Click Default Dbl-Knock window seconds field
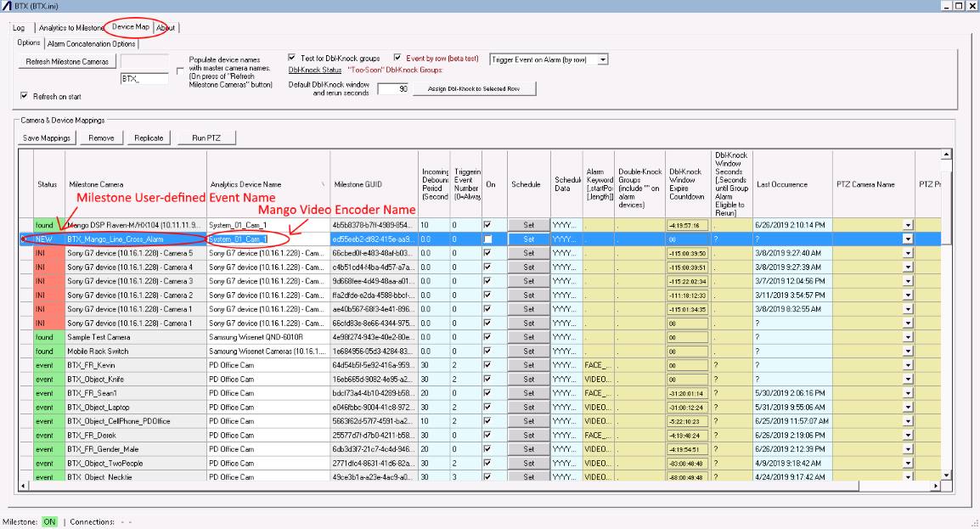The width and height of the screenshot is (980, 529). (x=393, y=88)
